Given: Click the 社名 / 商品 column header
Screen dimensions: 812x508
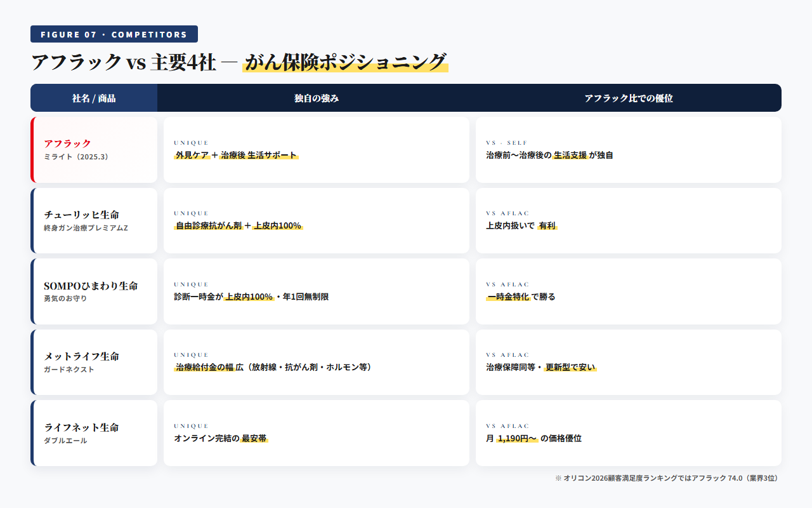Looking at the screenshot, I should point(93,98).
